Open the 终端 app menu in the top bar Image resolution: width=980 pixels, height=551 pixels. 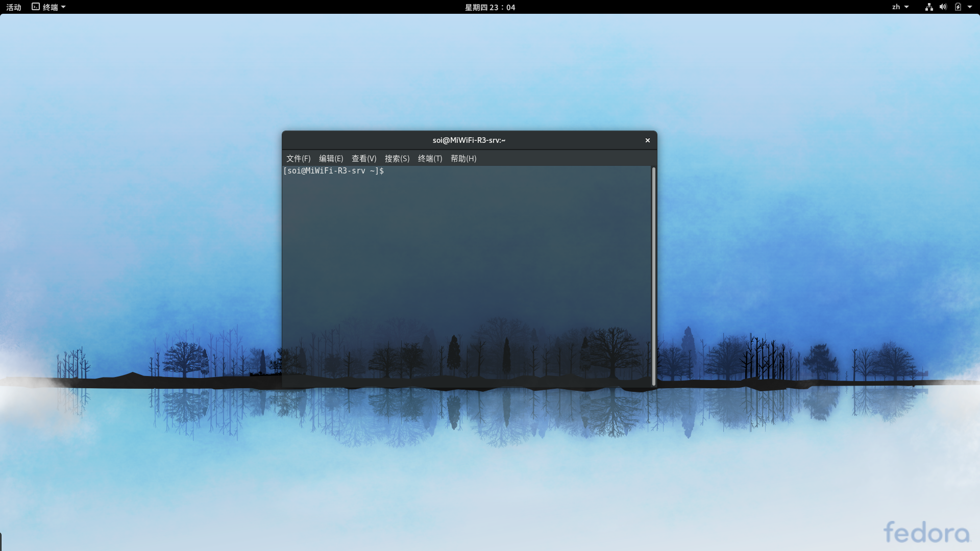[49, 7]
